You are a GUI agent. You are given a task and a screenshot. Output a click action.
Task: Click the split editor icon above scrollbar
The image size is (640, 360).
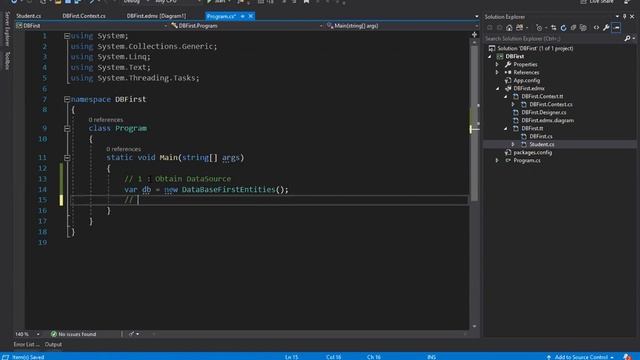point(474,35)
